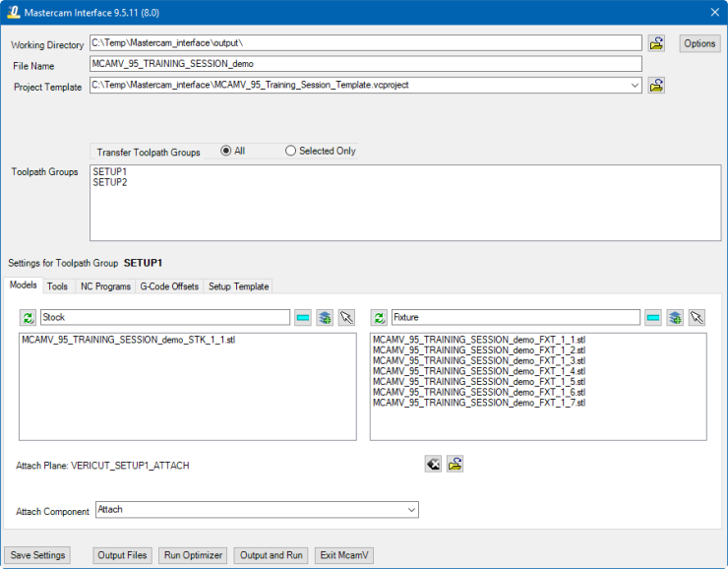728x569 pixels.
Task: Click the Output and Run button
Action: (272, 555)
